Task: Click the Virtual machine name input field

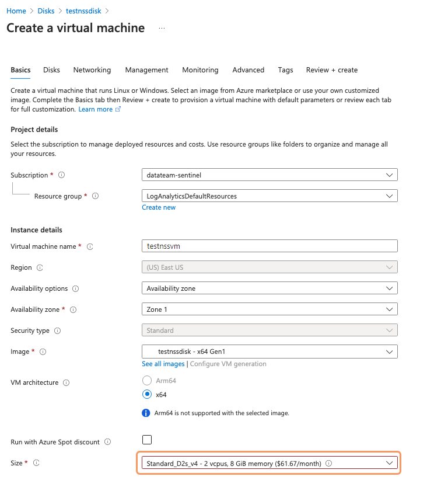Action: [x=268, y=246]
